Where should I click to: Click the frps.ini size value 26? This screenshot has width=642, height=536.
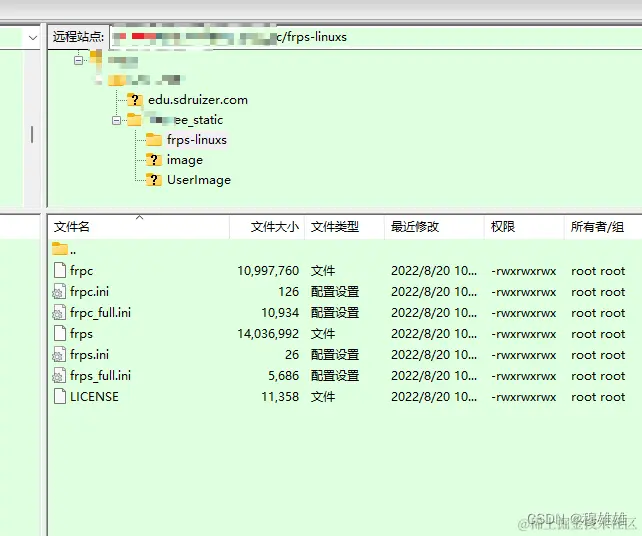point(292,355)
